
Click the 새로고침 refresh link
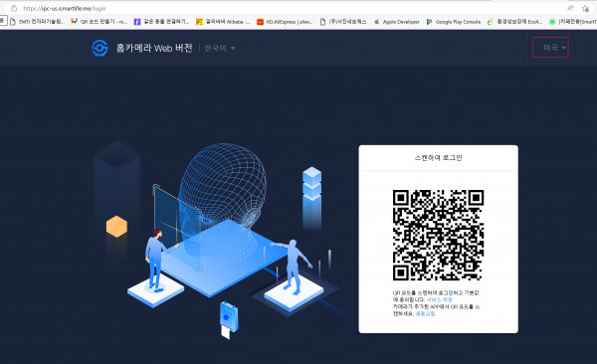(425, 313)
